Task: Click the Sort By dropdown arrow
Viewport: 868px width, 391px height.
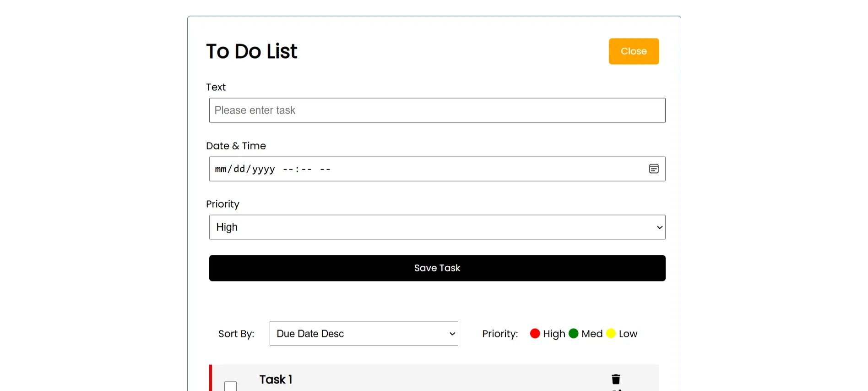Action: [x=452, y=334]
